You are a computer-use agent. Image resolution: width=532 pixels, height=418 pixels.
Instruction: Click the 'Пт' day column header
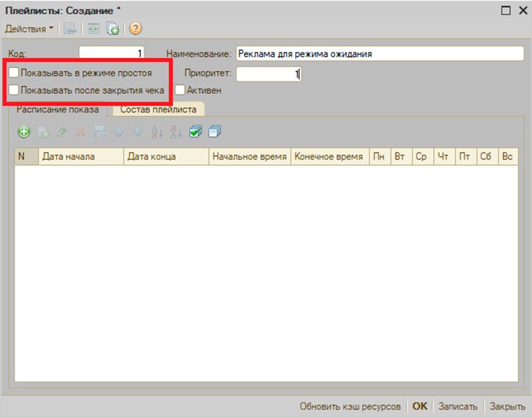(x=466, y=156)
